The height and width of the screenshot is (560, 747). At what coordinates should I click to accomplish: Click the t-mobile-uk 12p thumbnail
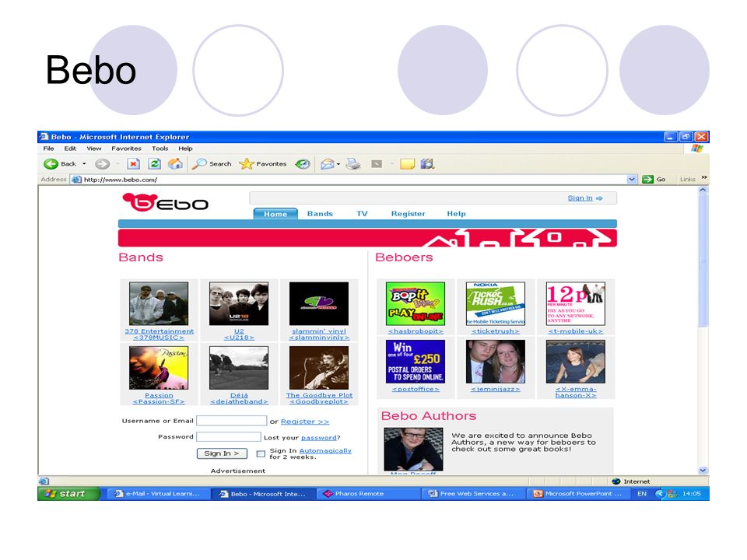pyautogui.click(x=576, y=304)
